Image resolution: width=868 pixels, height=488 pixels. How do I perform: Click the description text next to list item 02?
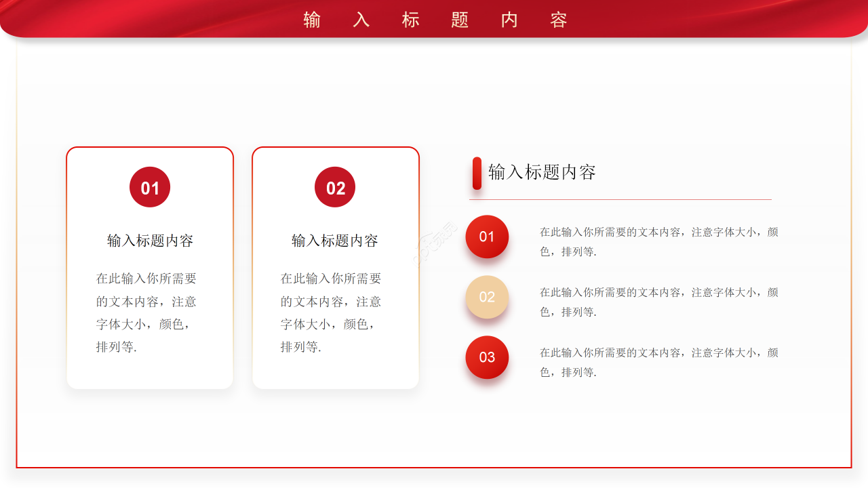[x=658, y=302]
